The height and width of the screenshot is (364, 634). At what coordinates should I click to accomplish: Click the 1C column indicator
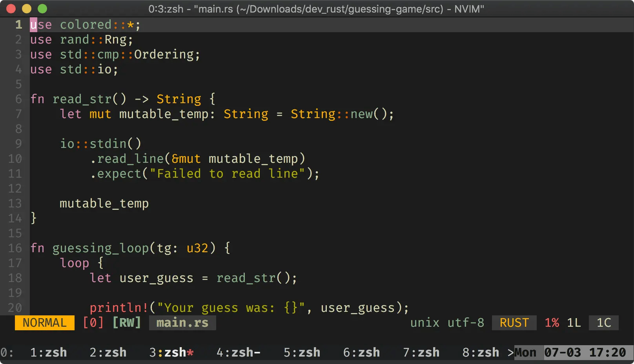[603, 322]
